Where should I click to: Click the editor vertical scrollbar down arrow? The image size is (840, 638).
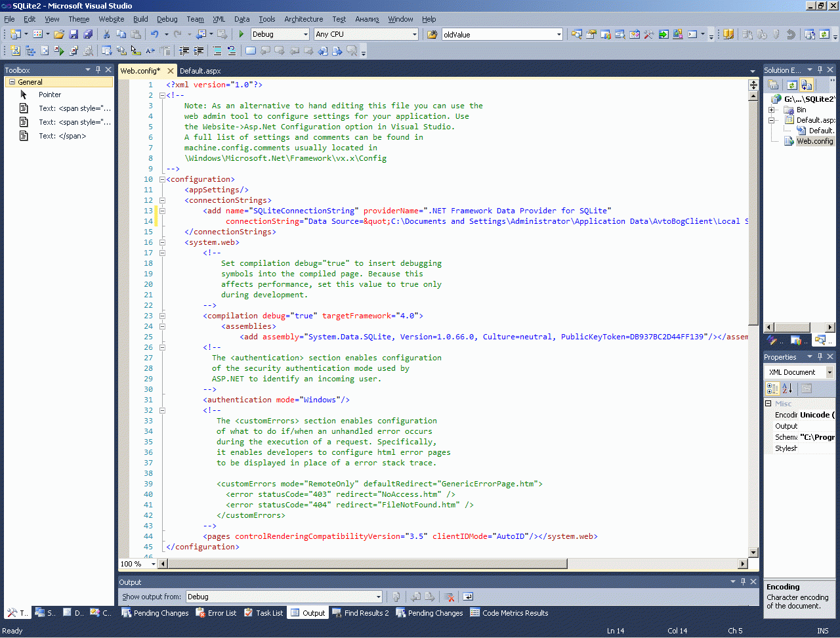pos(753,553)
